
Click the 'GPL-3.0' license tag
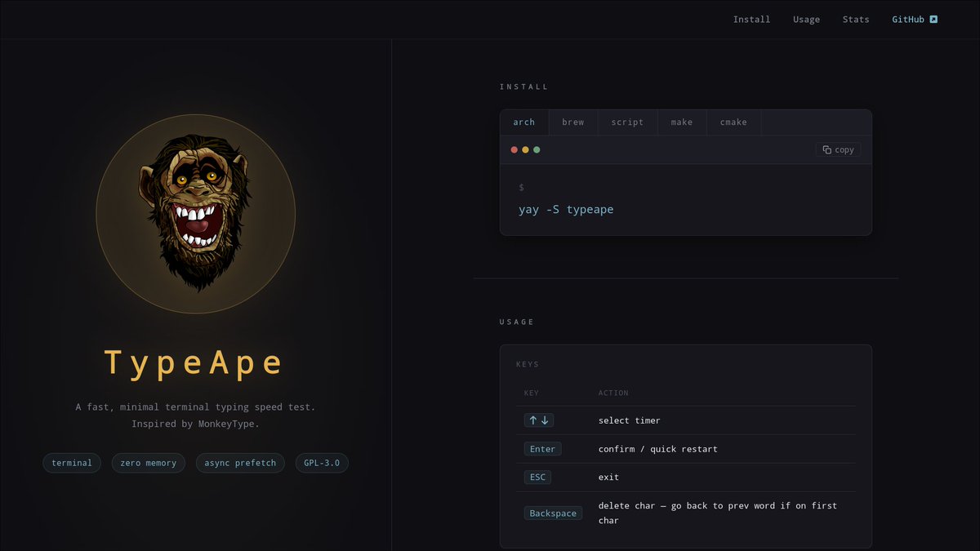click(322, 463)
